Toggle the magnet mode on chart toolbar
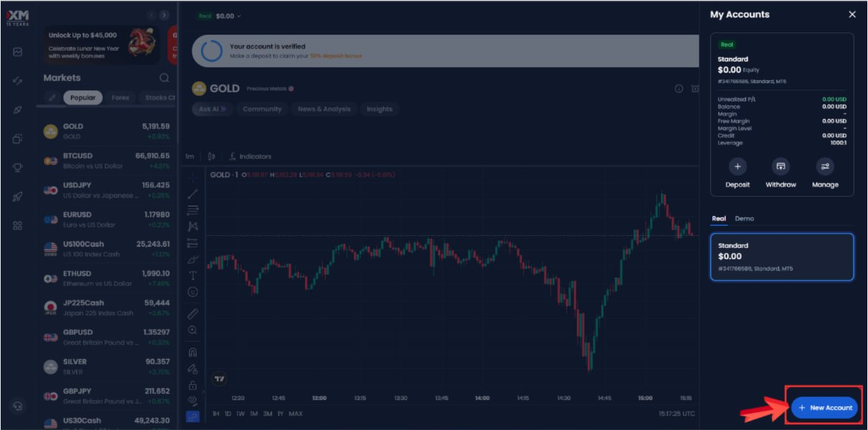868x430 pixels. (192, 352)
